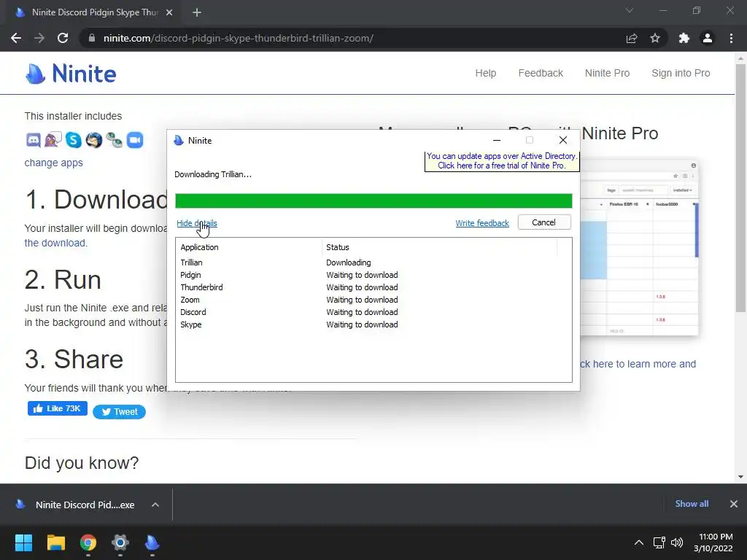Click the Skype app icon on page
This screenshot has height=560, width=747.
[74, 140]
